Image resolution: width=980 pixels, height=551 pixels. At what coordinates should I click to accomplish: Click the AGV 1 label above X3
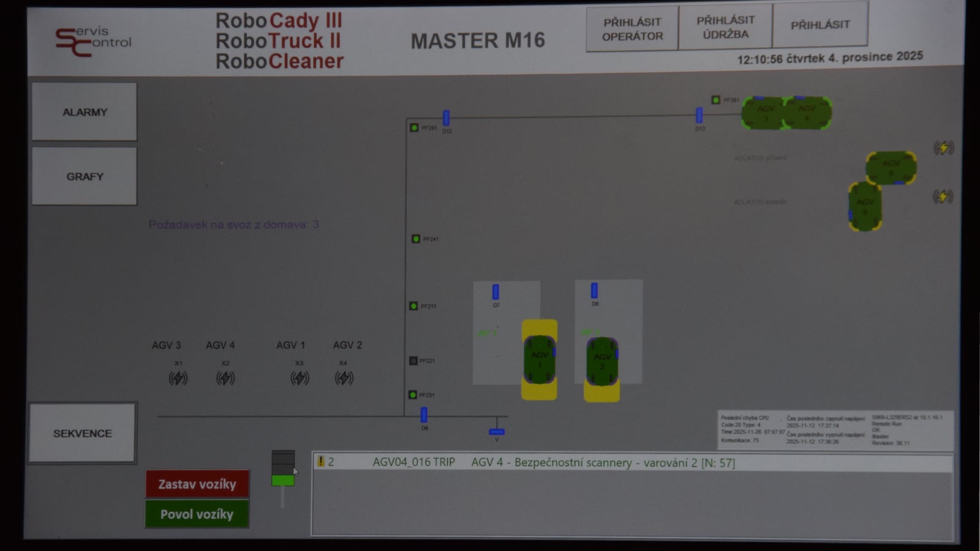coord(290,345)
